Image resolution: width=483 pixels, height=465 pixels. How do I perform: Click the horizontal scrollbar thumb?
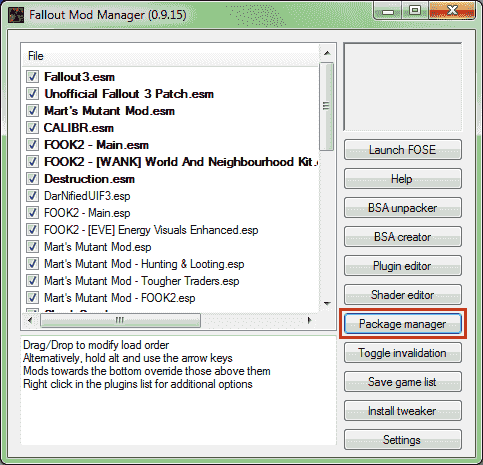click(x=120, y=320)
